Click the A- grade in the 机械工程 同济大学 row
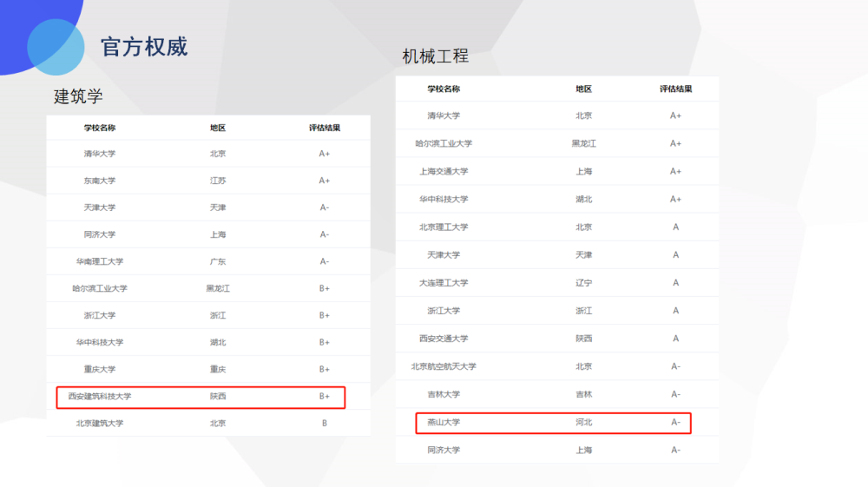This screenshot has height=487, width=868. [x=675, y=450]
